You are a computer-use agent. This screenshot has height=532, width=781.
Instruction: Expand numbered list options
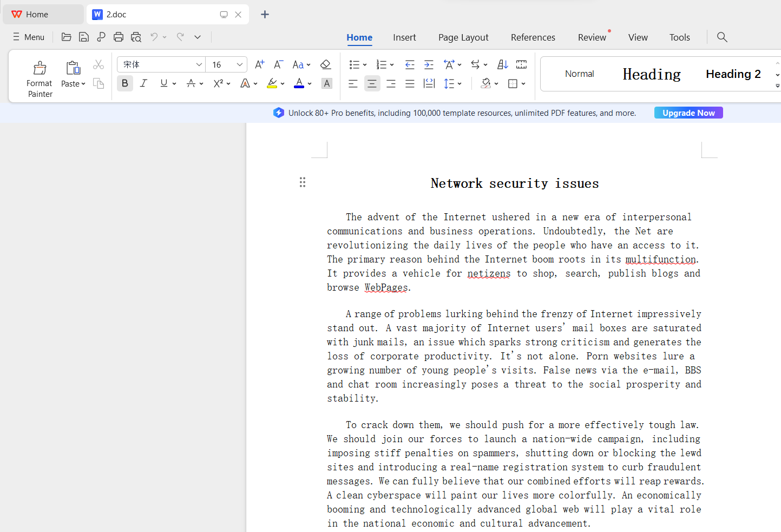click(392, 65)
